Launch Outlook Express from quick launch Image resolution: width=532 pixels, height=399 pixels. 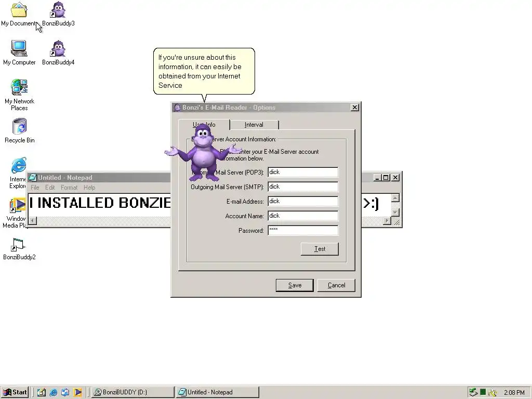pos(65,392)
